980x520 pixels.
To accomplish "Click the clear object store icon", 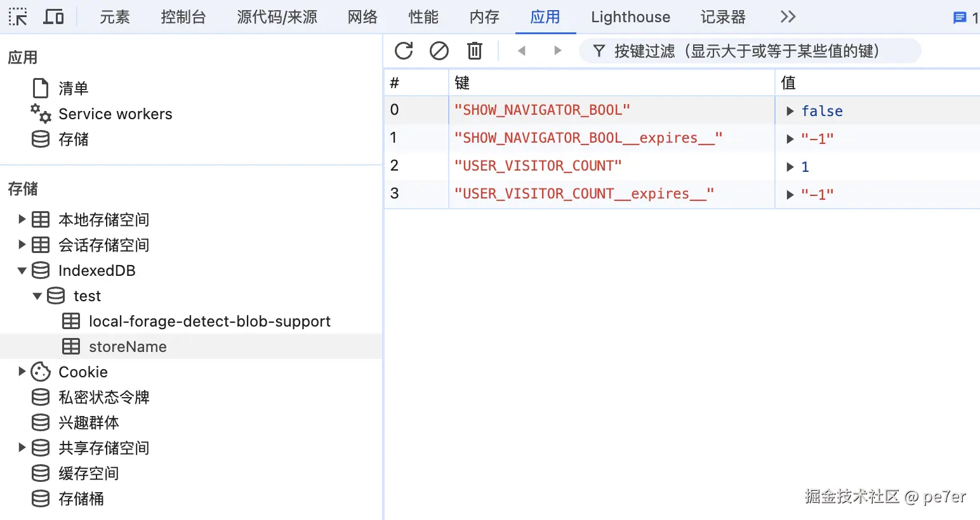I will point(439,51).
